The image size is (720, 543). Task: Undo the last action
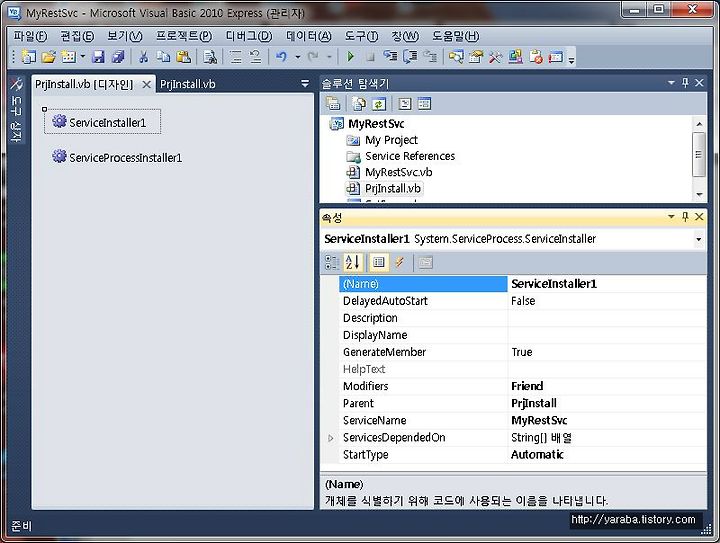coord(281,57)
